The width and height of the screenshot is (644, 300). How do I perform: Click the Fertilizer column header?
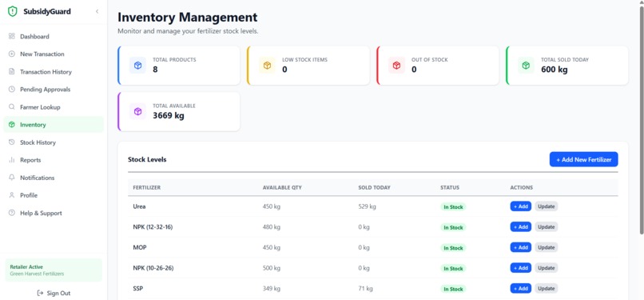pos(147,188)
